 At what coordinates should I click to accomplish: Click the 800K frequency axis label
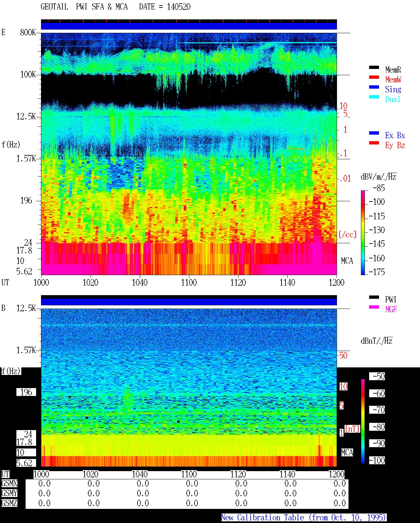[x=28, y=32]
